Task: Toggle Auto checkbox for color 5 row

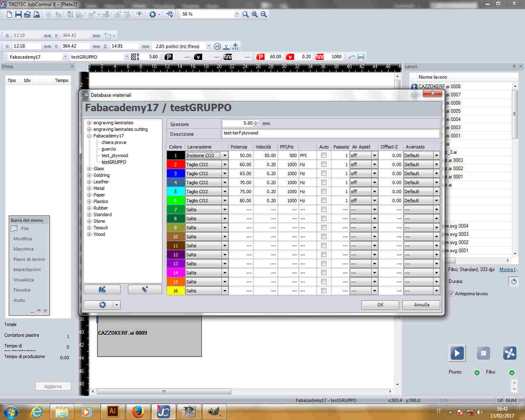Action: click(324, 192)
